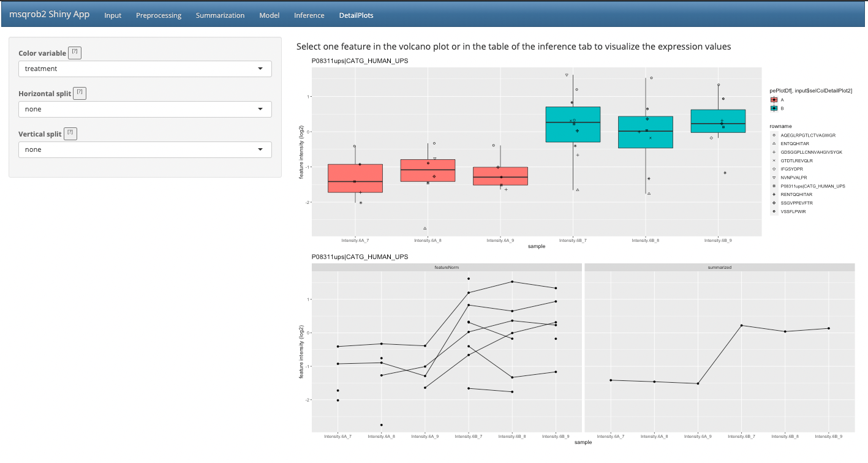Image resolution: width=868 pixels, height=463 pixels.
Task: Switch to the Input tab
Action: (x=113, y=15)
